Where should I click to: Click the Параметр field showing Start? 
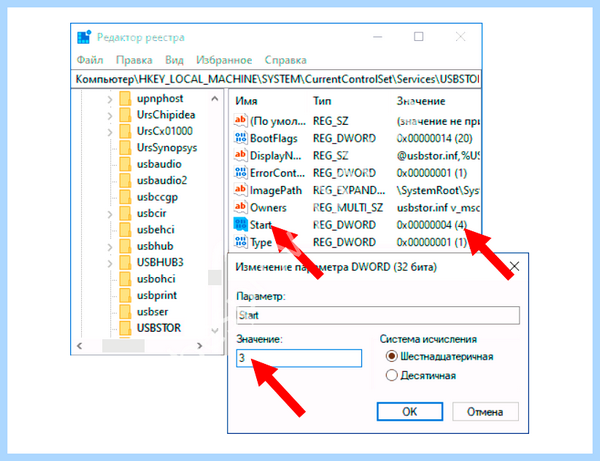378,315
